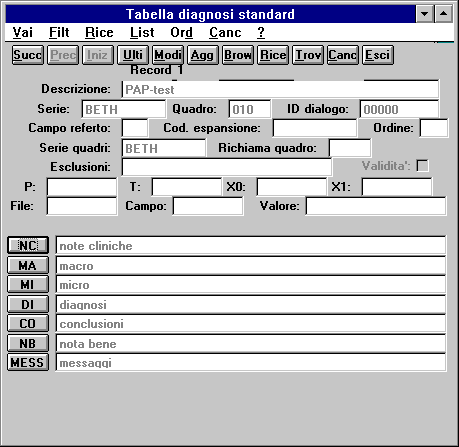Exit the form with Esci button

(378, 55)
